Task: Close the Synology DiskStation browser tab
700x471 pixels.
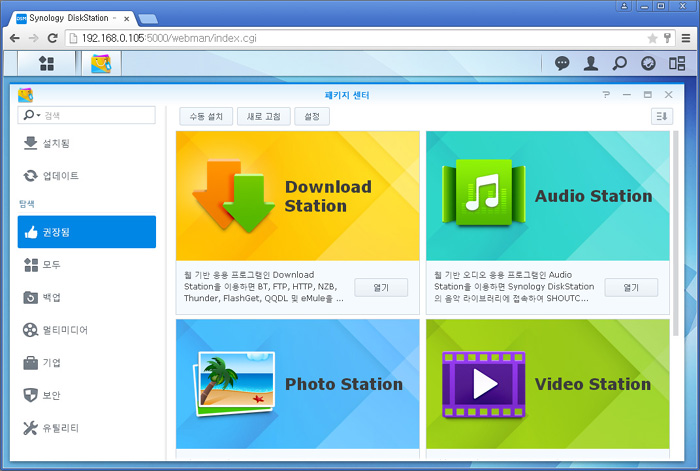Action: [127, 19]
